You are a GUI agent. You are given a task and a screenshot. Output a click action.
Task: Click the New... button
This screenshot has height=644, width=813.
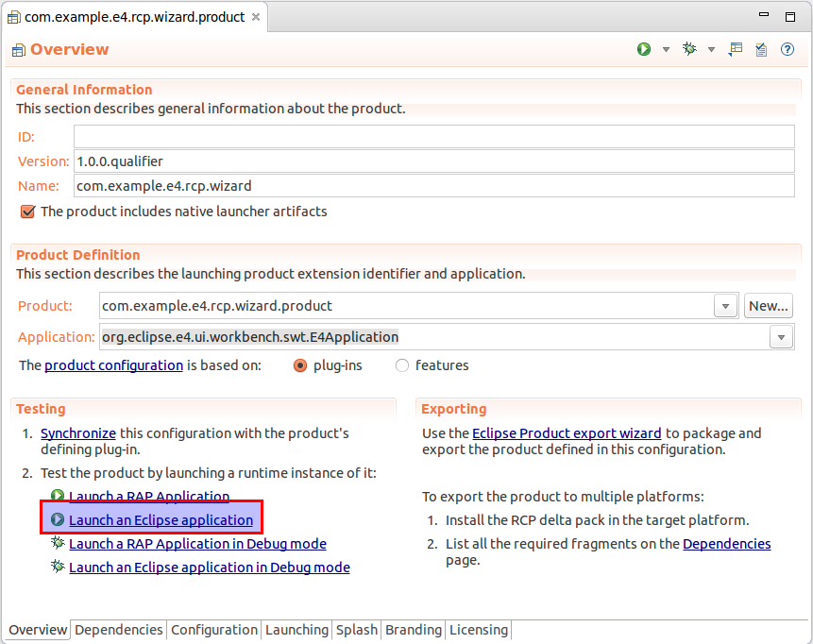(768, 306)
